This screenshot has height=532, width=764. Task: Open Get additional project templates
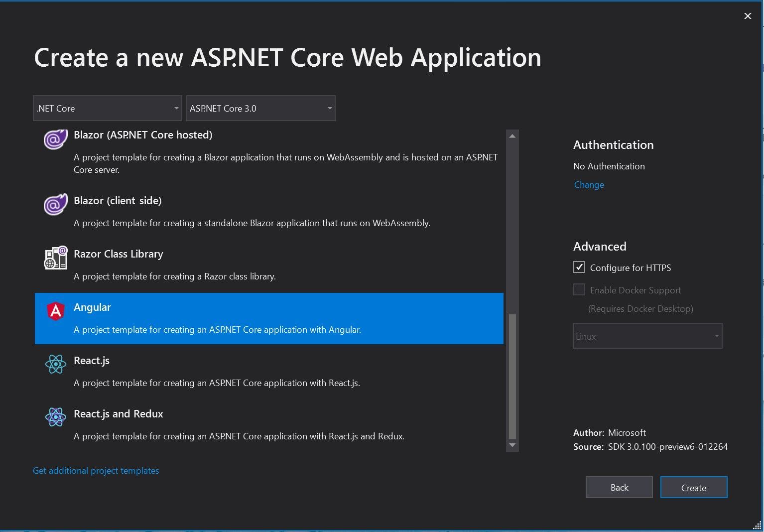coord(96,470)
